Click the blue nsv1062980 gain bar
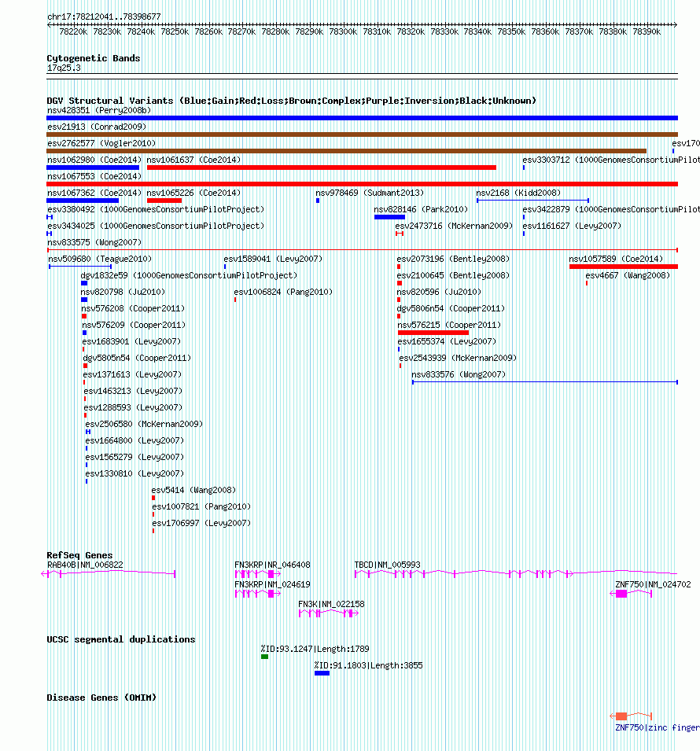The image size is (700, 751). pyautogui.click(x=93, y=168)
